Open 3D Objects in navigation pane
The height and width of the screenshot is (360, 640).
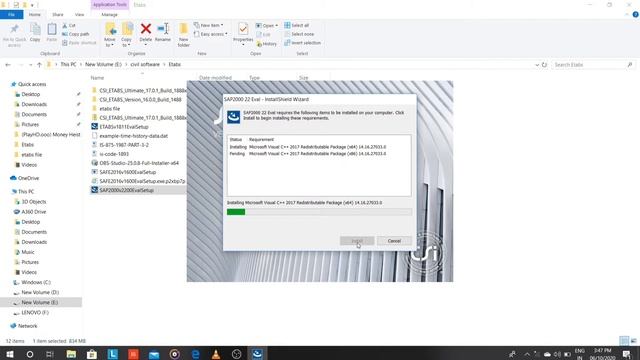(33, 202)
